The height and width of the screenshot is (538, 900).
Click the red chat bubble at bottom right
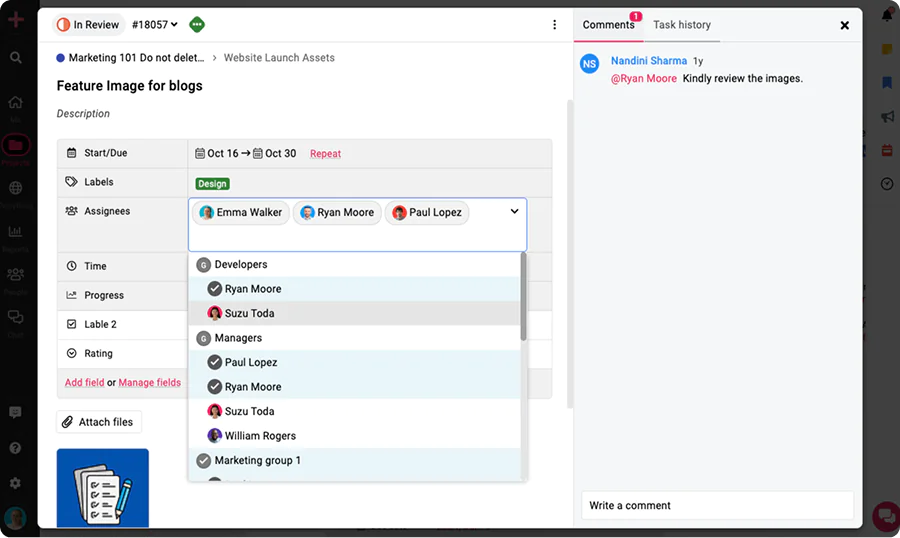pyautogui.click(x=886, y=515)
